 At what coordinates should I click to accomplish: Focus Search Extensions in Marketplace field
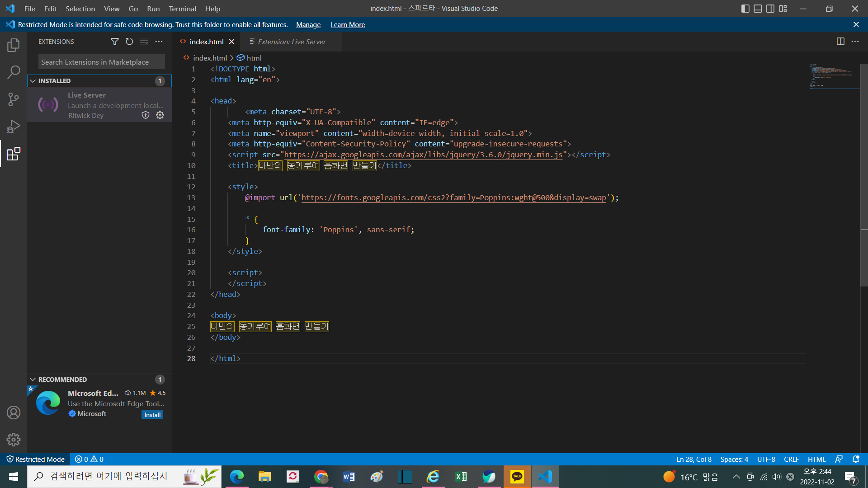(x=101, y=62)
